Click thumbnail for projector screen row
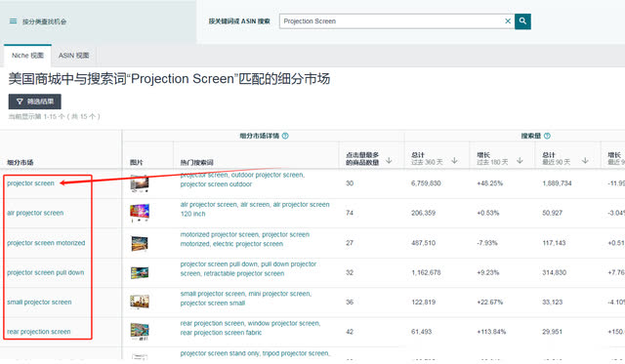625x364 pixels. (140, 183)
